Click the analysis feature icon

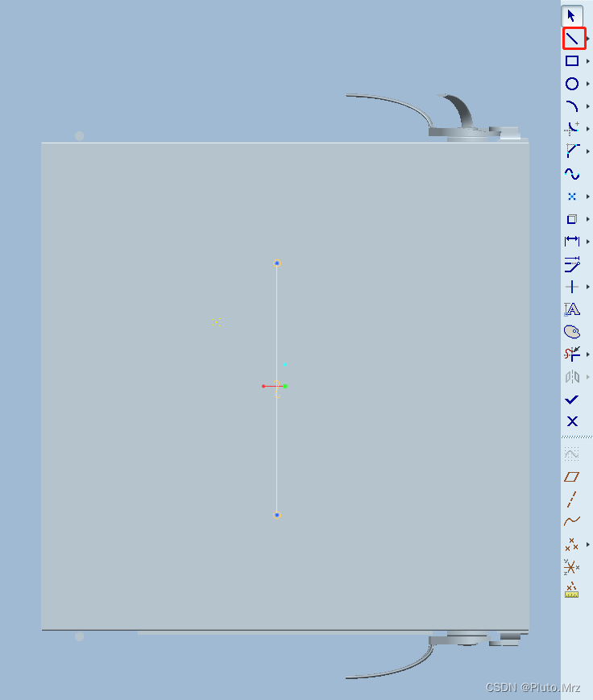pos(571,590)
